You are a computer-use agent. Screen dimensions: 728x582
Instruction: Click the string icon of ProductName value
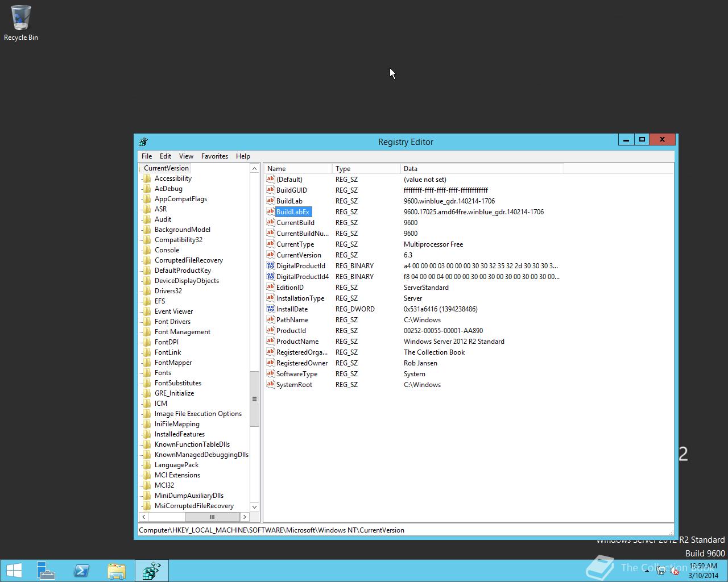[271, 341]
